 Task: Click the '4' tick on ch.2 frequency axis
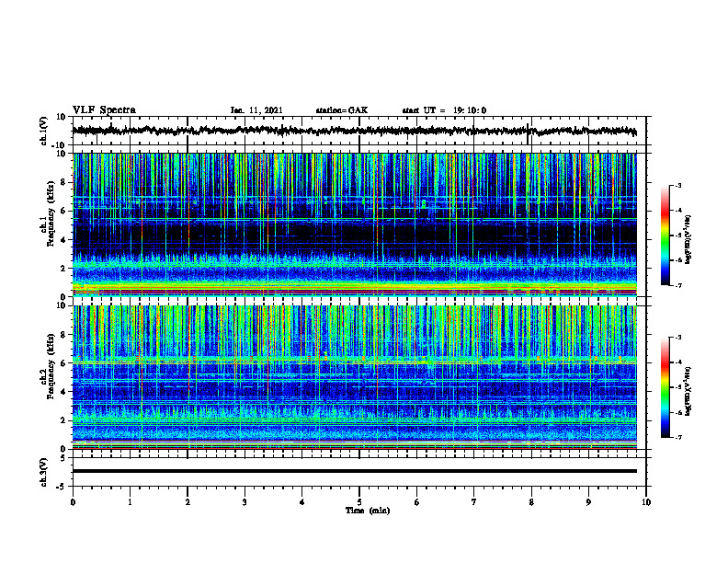63,392
